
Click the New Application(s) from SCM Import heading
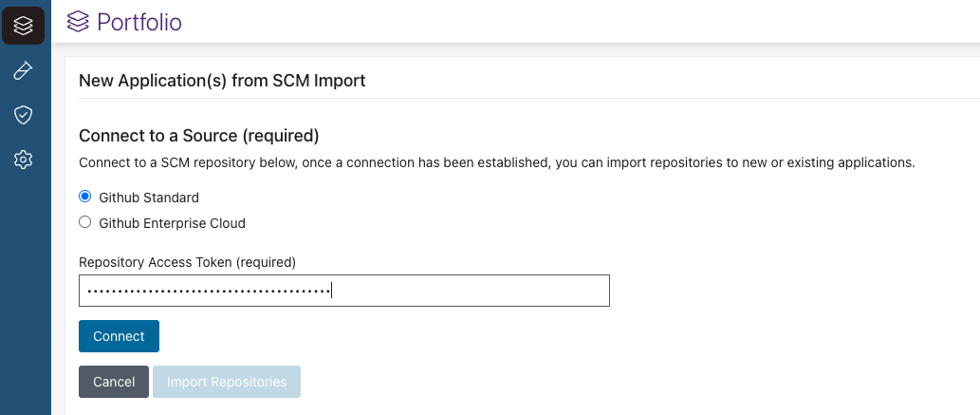tap(222, 81)
